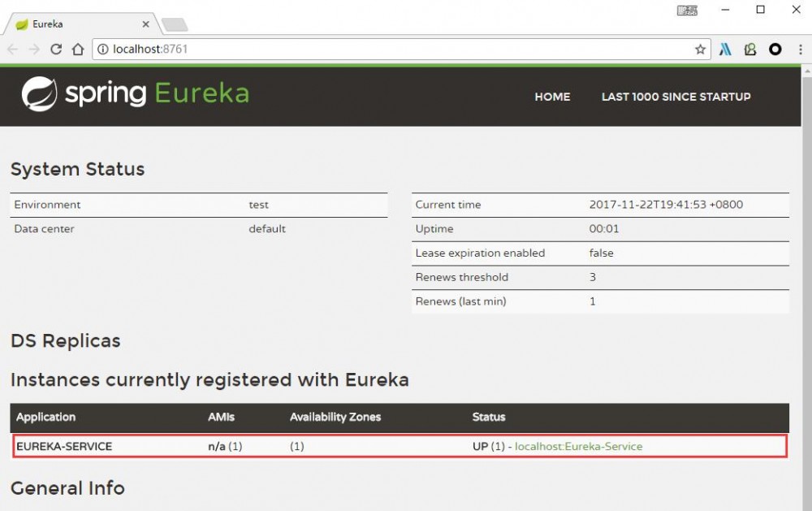Click the UP (1) status text
This screenshot has width=812, height=511.
click(x=488, y=446)
